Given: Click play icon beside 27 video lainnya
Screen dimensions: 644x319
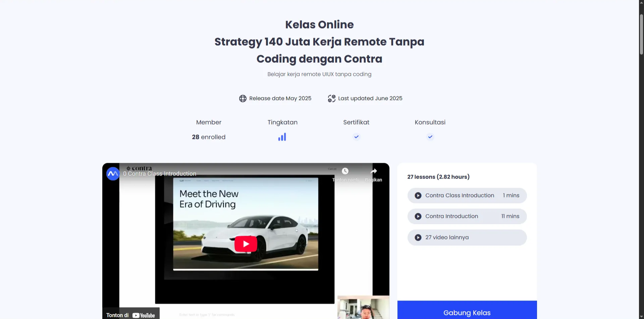Looking at the screenshot, I should click(418, 237).
